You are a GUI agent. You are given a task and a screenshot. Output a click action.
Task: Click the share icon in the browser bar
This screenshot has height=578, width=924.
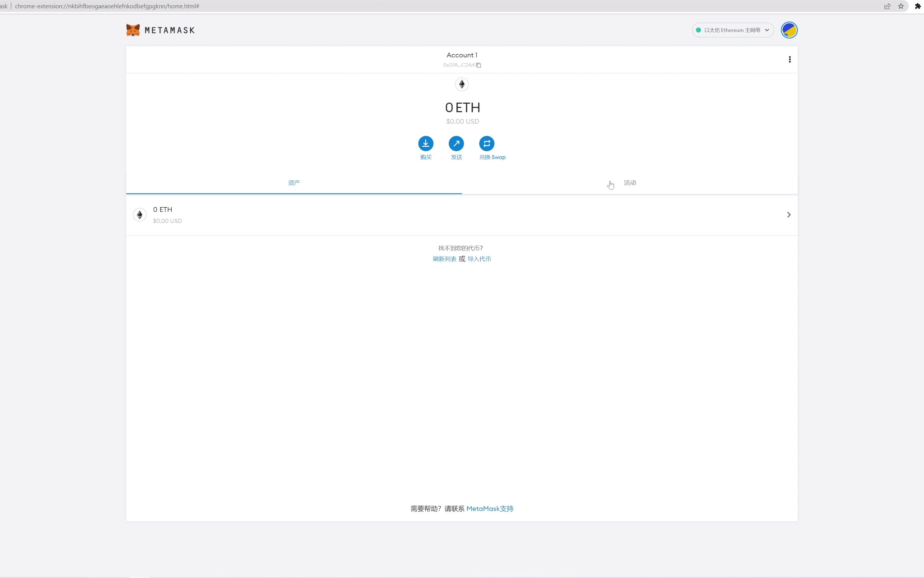coord(887,6)
